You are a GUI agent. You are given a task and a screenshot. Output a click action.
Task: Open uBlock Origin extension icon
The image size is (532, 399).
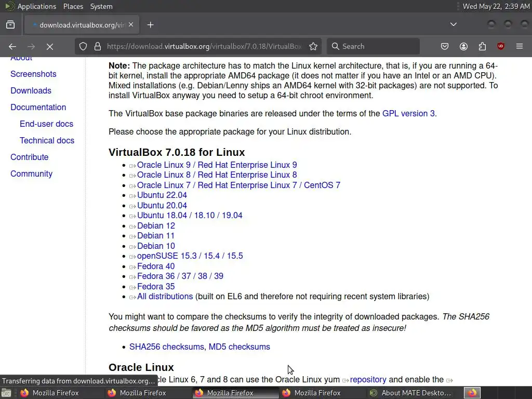click(500, 46)
